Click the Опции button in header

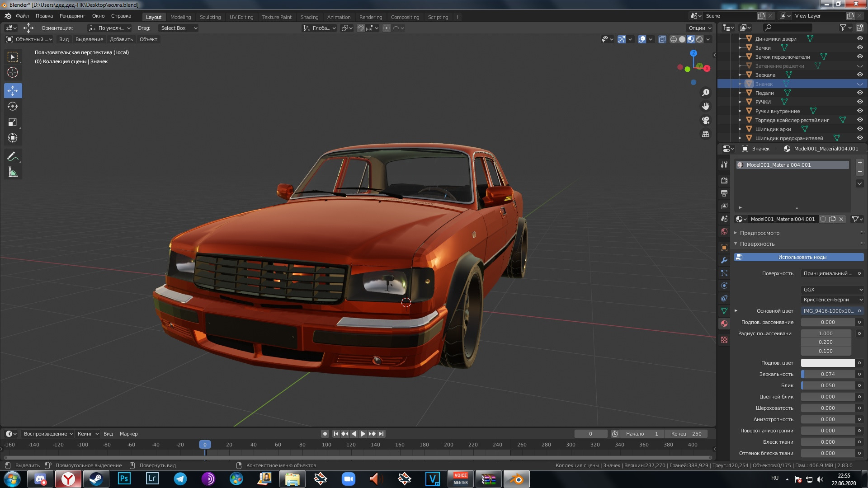[x=699, y=28]
